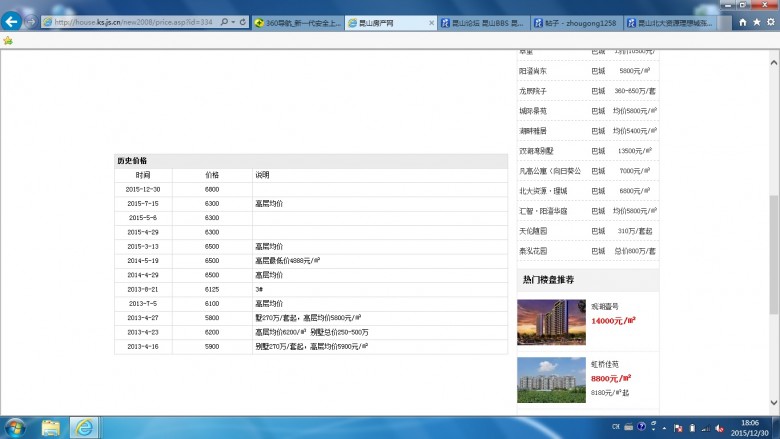The height and width of the screenshot is (439, 780).
Task: Click the refresh icon in address bar
Action: 242,22
